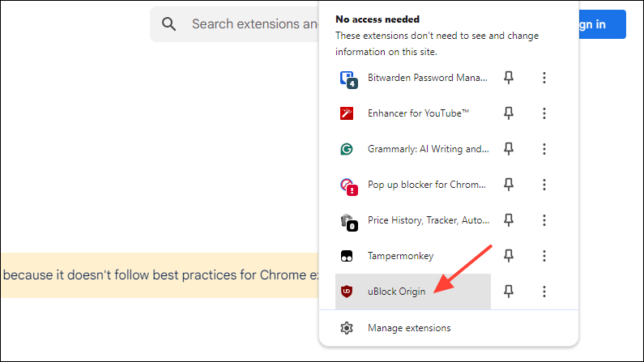The image size is (644, 362).
Task: Open Enhancer for YouTube from the list
Action: coord(413,113)
